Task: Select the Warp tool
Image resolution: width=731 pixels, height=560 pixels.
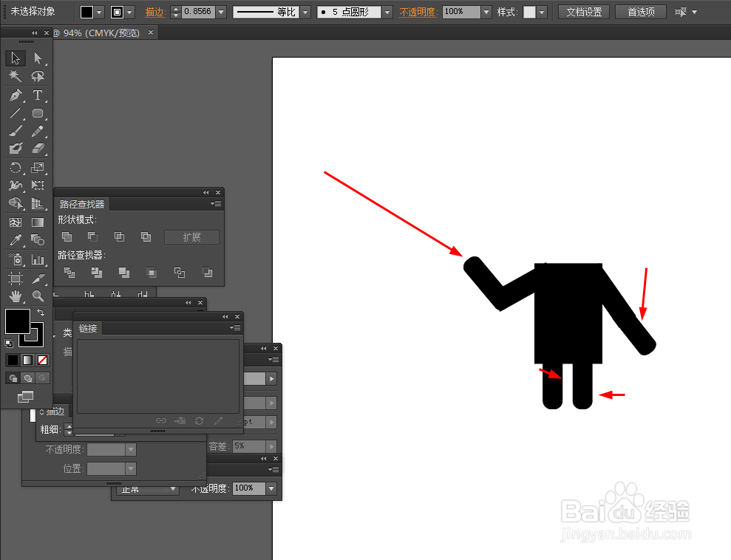Action: click(16, 185)
